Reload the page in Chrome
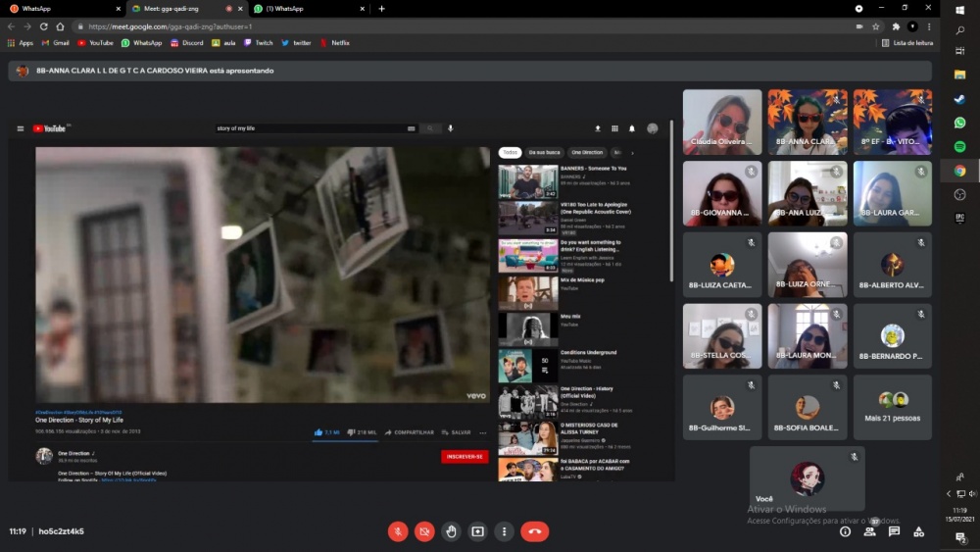Viewport: 980px width, 552px height. 44,26
